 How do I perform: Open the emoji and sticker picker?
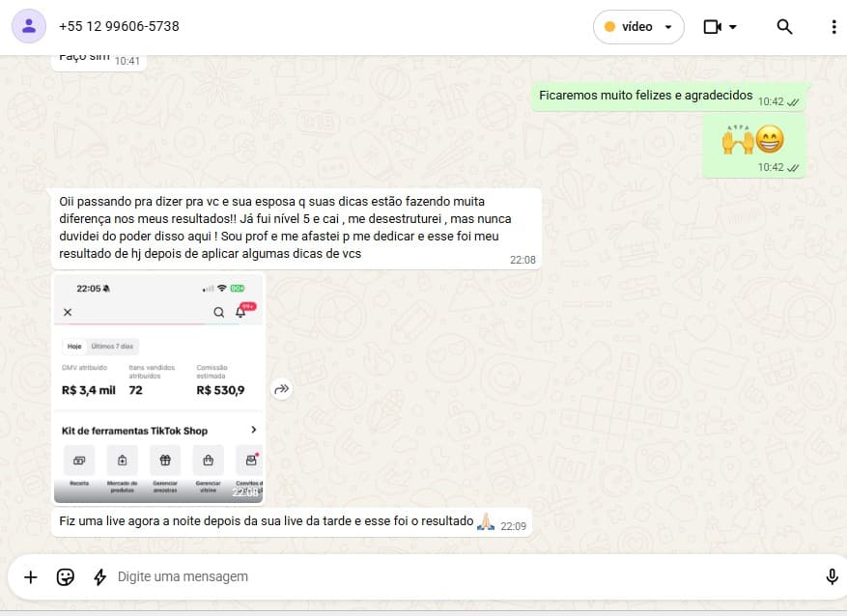point(66,576)
